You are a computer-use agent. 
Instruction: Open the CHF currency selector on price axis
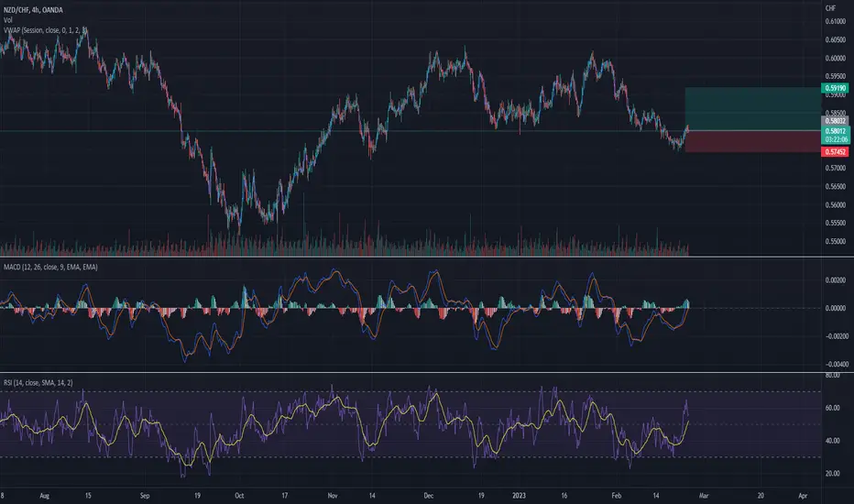[830, 8]
